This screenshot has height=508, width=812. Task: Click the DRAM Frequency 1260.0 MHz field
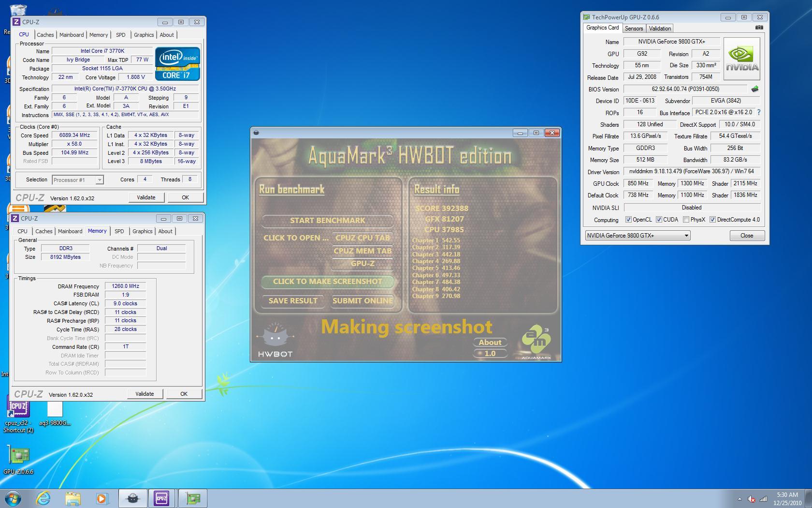[x=125, y=286]
